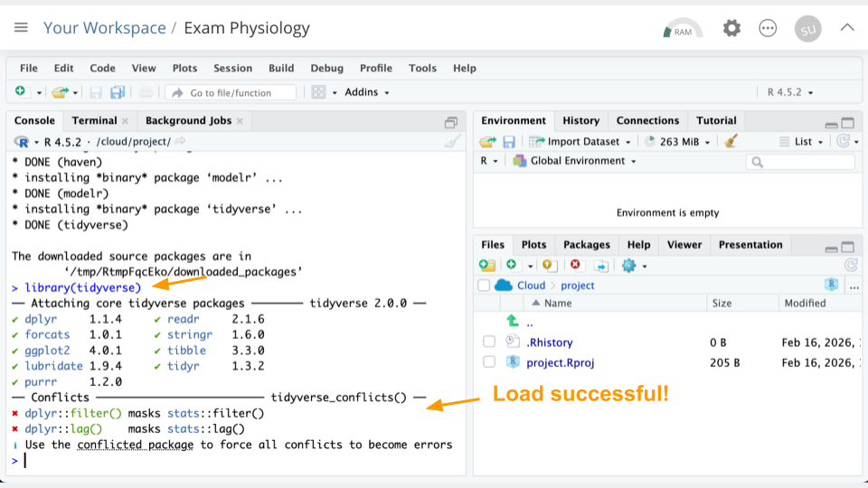Open the hamburger navigation menu
Screen dimensions: 868x488
(21, 27)
